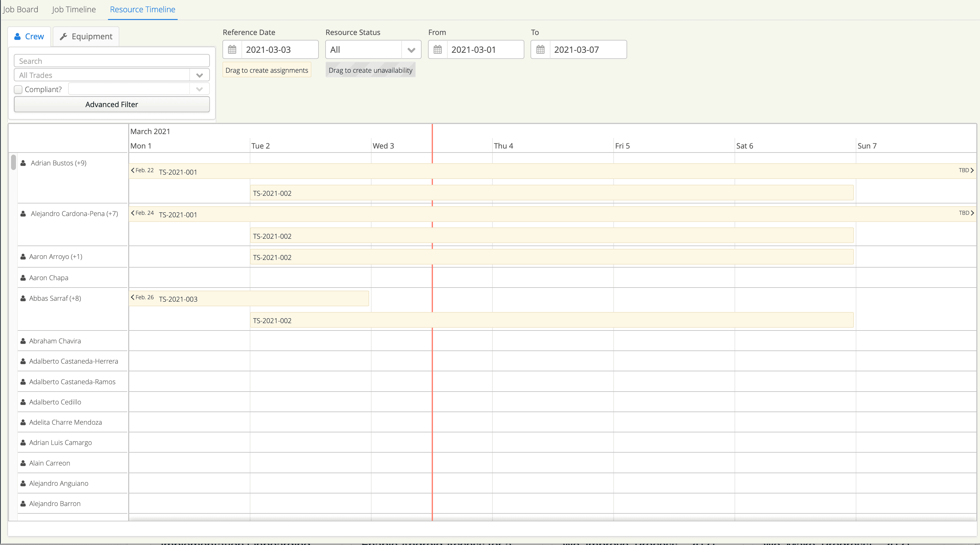Click the Feb. 22 left chevron on TS-2021-001
980x545 pixels.
pos(132,170)
